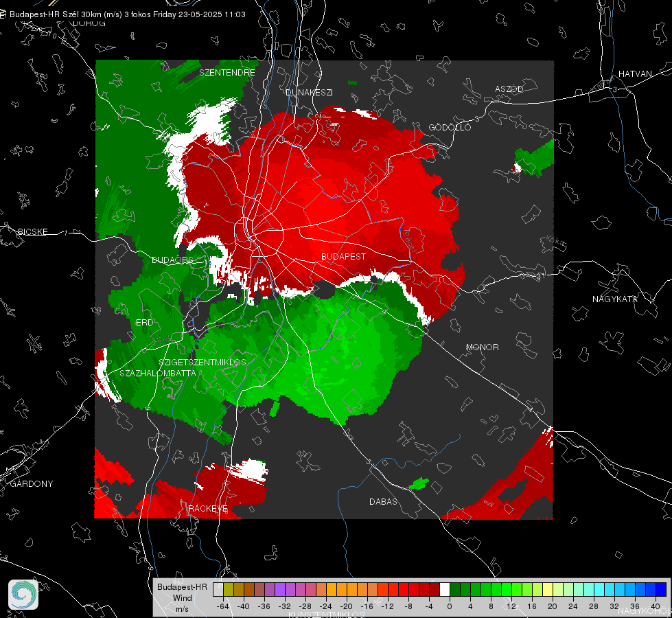The image size is (672, 618).
Task: Click the BICSKE label
Action: click(x=33, y=231)
